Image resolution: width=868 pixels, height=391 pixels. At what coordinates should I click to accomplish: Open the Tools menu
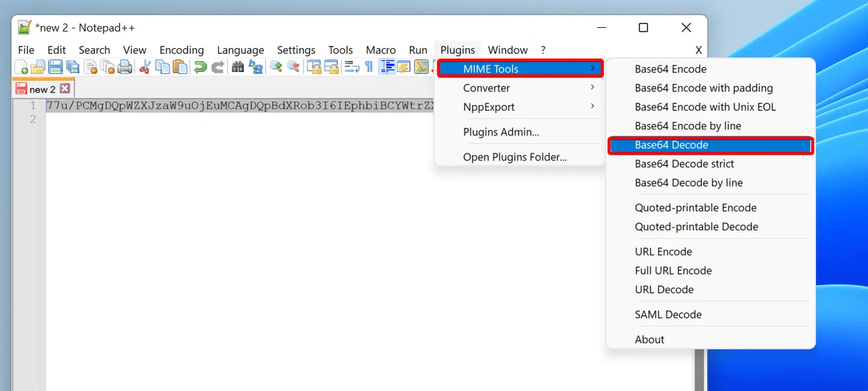pyautogui.click(x=340, y=50)
